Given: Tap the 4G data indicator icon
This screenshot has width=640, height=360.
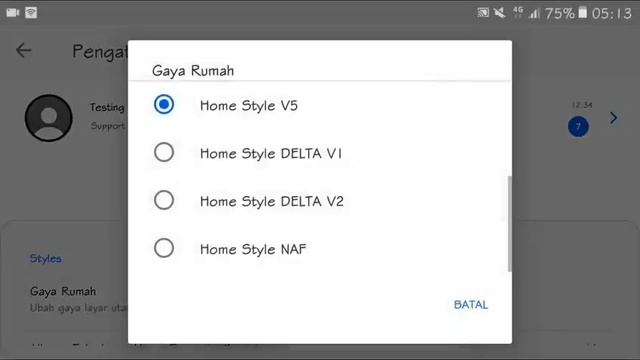Looking at the screenshot, I should (x=518, y=13).
